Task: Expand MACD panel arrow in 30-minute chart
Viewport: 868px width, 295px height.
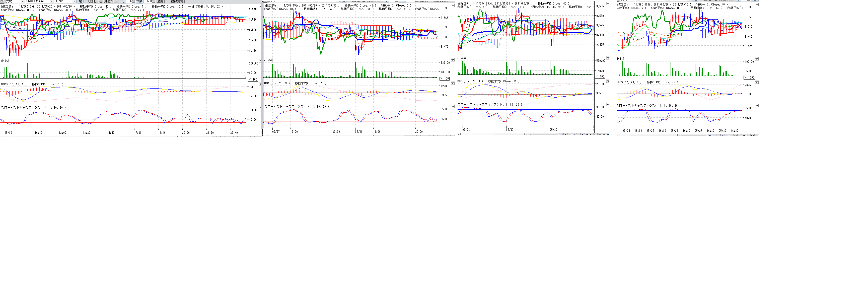Action: (608, 81)
